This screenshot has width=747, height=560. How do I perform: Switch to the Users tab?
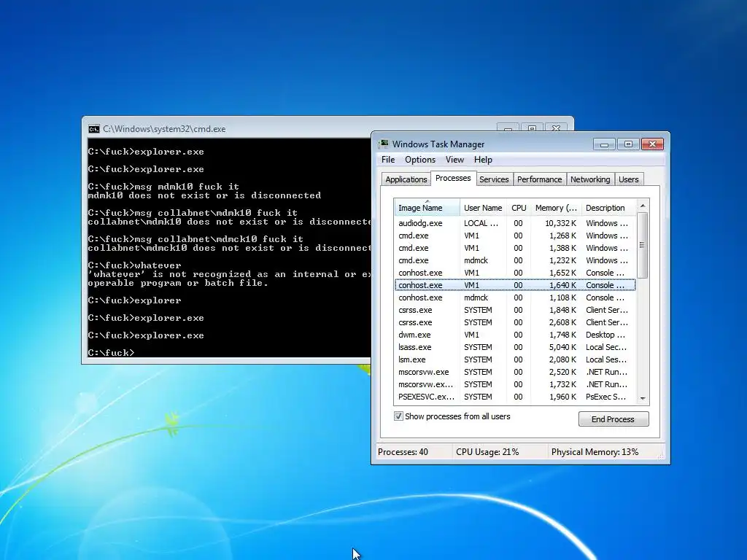[628, 179]
